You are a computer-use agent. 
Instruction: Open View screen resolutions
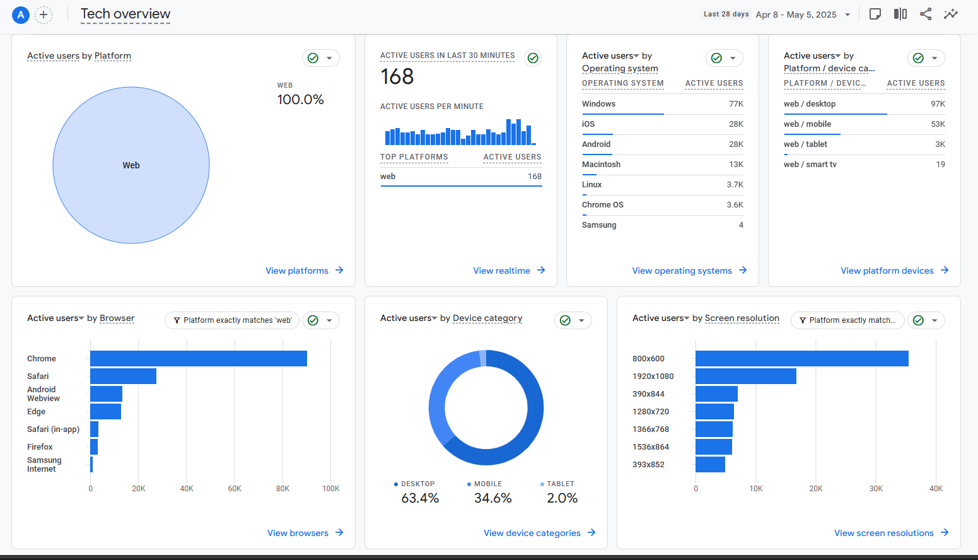coord(884,532)
